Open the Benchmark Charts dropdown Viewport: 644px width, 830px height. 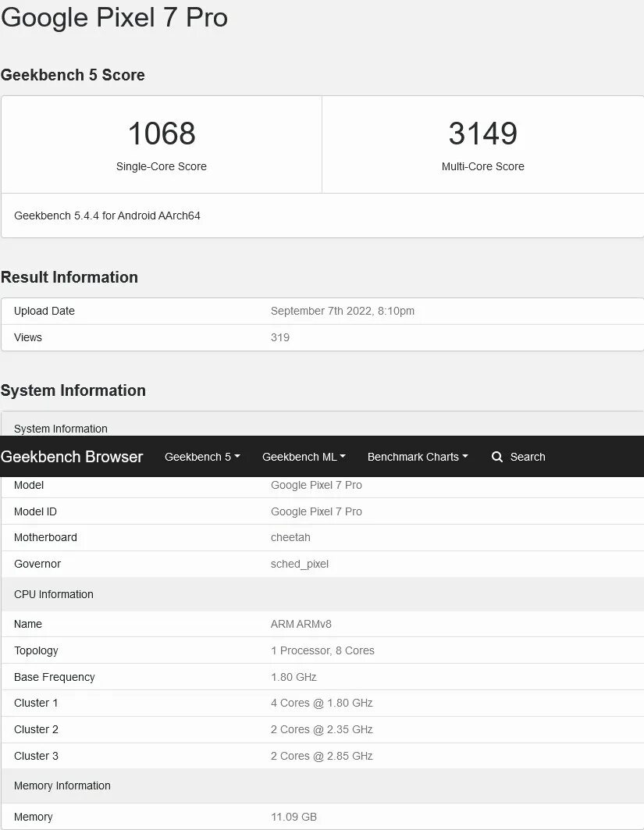[418, 457]
